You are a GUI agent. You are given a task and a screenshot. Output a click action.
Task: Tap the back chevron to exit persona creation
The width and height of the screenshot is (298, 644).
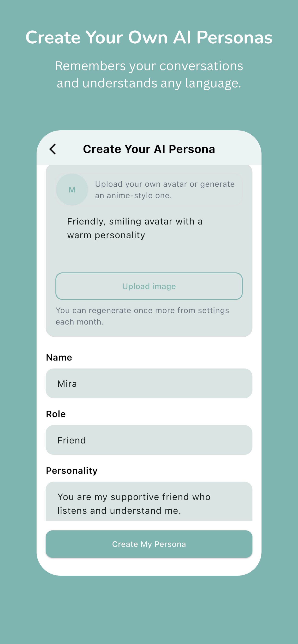pos(53,149)
